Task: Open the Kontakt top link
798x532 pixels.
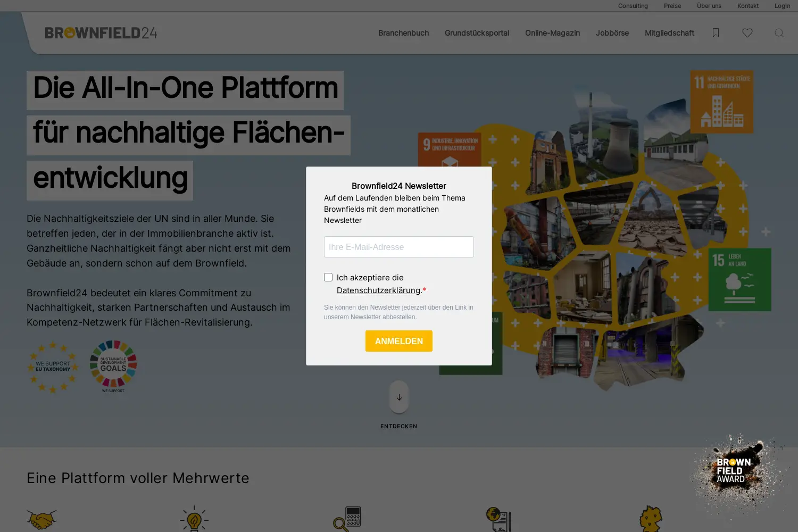Action: pyautogui.click(x=748, y=6)
